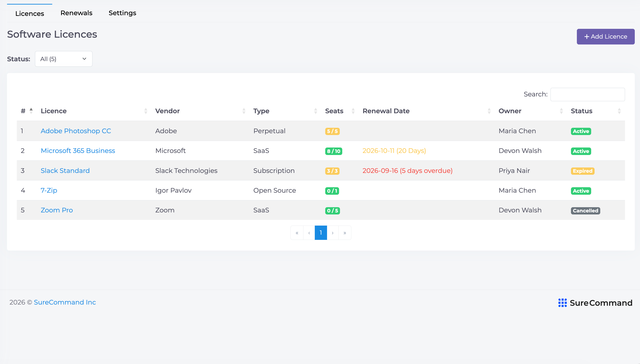Click the Add Licence button

tap(605, 37)
